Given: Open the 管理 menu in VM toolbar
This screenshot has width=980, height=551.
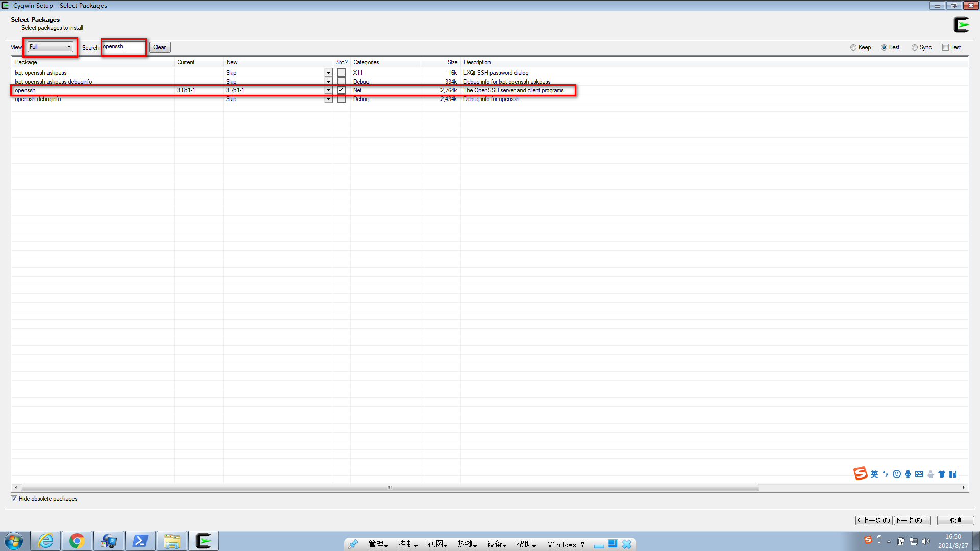Looking at the screenshot, I should click(378, 544).
